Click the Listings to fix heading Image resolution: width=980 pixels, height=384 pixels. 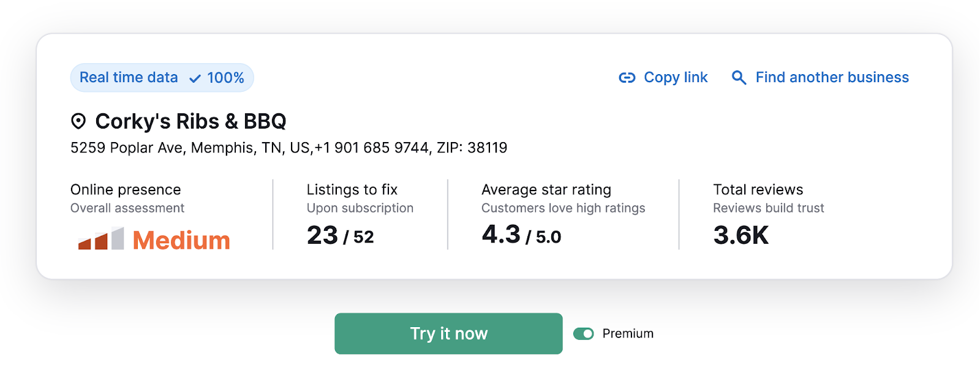click(x=352, y=190)
